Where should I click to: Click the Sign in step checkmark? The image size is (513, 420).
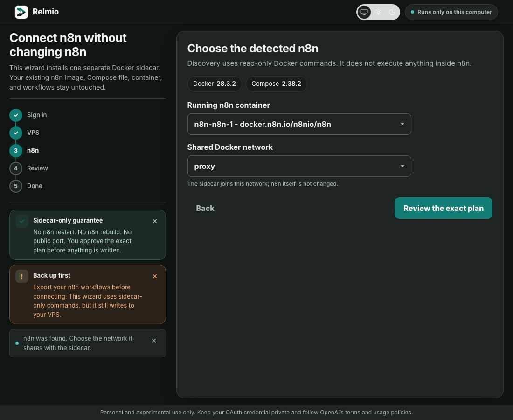coord(16,115)
